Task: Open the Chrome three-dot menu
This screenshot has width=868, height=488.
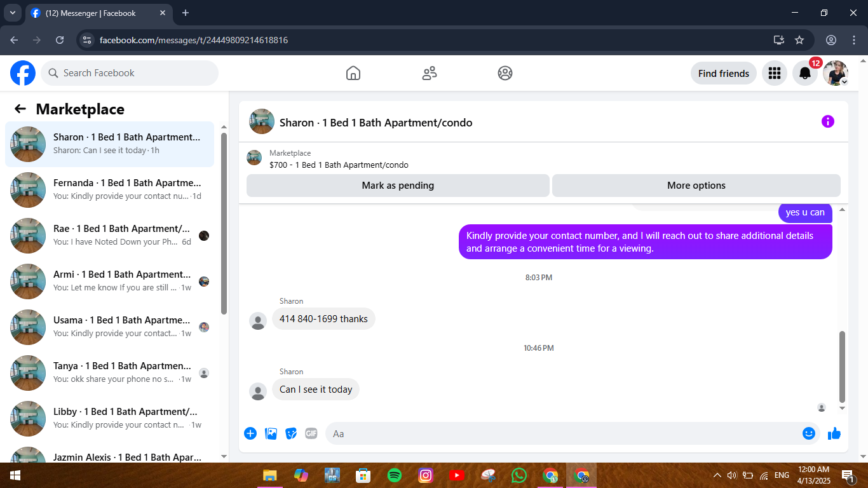Action: pos(853,40)
